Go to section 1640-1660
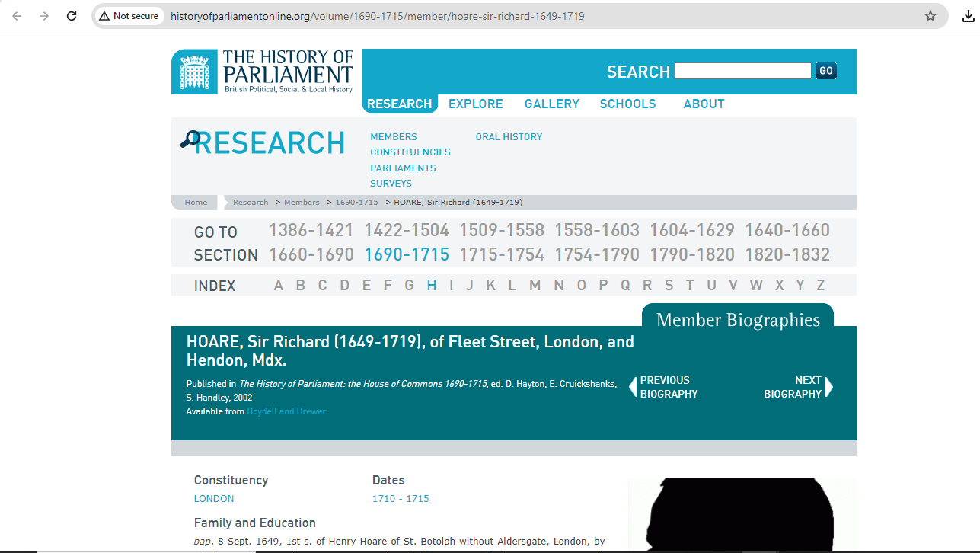 click(787, 230)
